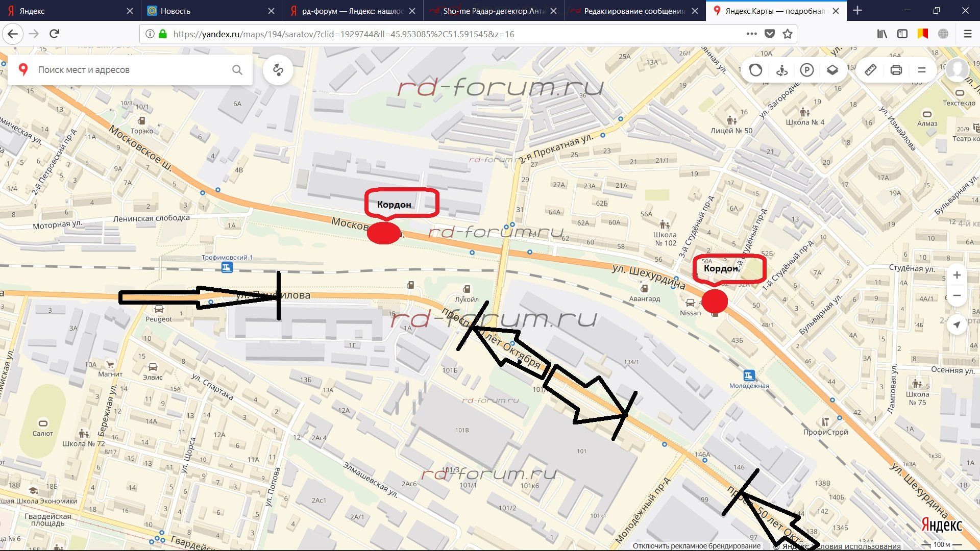Toggle the parking layer
Viewport: 980px width, 551px height.
(x=807, y=70)
